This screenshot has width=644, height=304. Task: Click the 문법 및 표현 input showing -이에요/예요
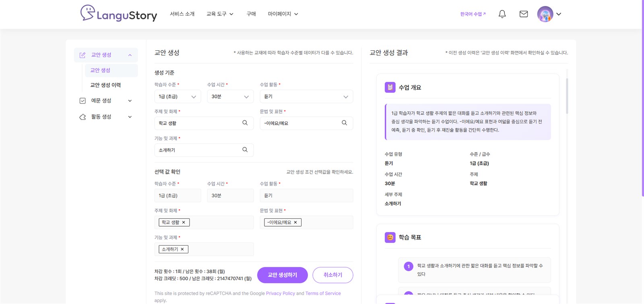tap(306, 123)
